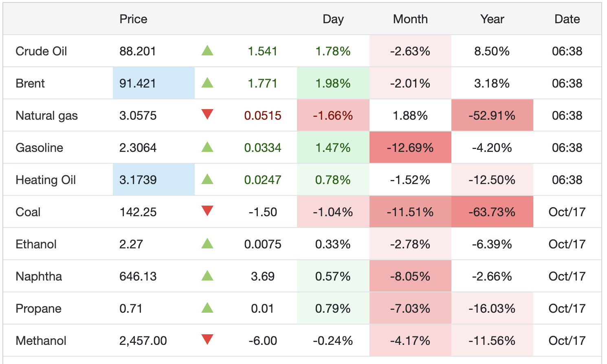Select Crude Oil price 88.201
607x364 pixels.
coord(138,51)
